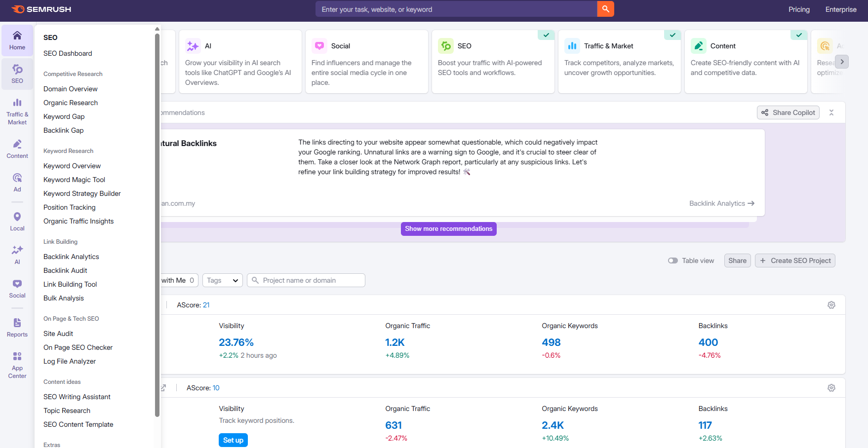The width and height of the screenshot is (868, 448).
Task: Open Keyword Magic Tool
Action: point(74,180)
